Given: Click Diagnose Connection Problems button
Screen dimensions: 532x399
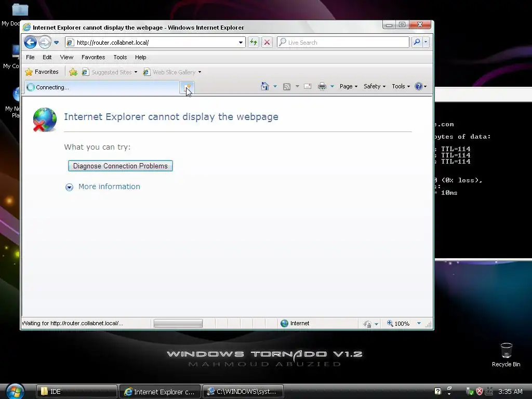Looking at the screenshot, I should coord(121,166).
